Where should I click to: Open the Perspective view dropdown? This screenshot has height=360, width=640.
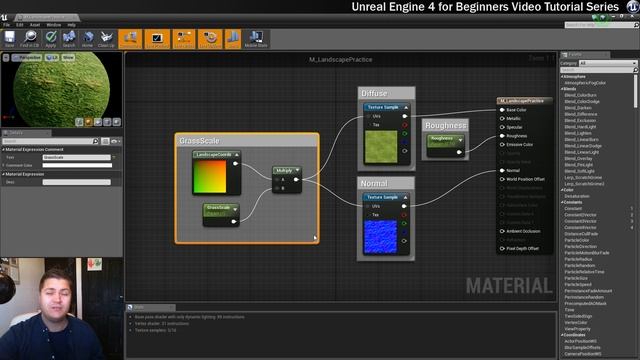[27, 58]
